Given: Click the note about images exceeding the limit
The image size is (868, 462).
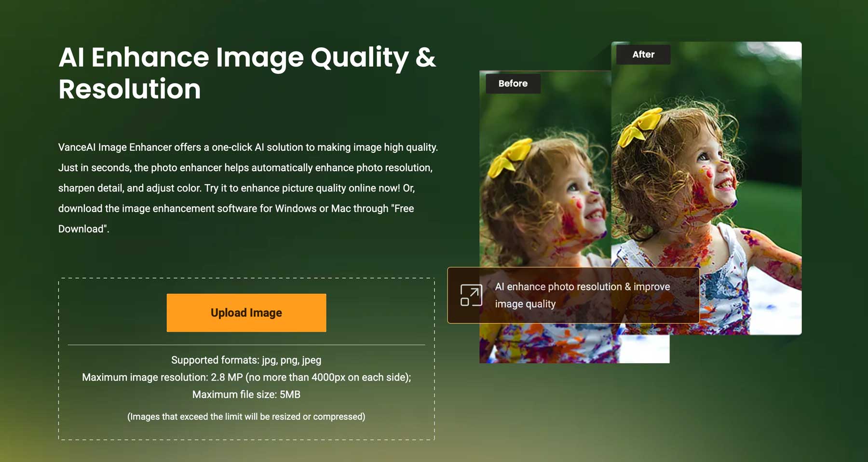Looking at the screenshot, I should click(x=246, y=417).
